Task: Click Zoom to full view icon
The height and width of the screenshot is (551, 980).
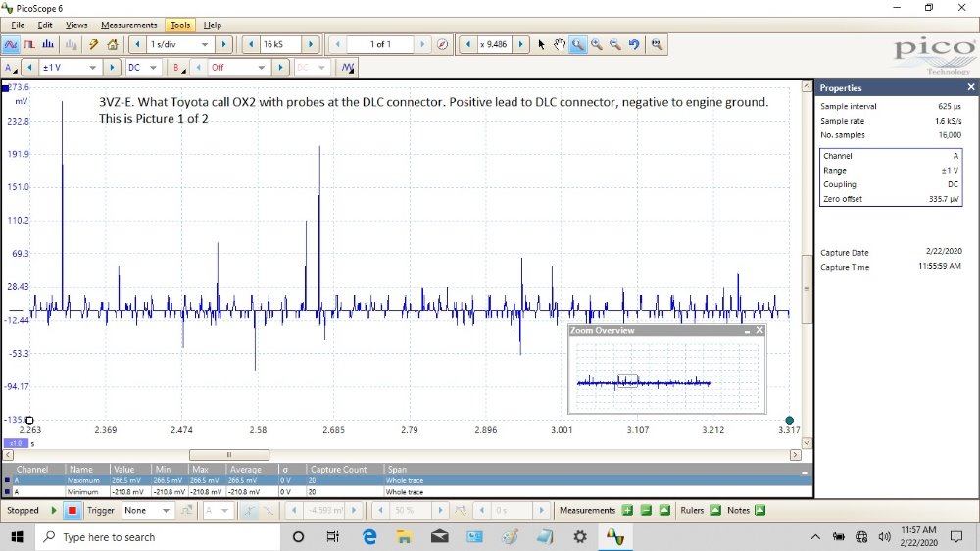Action: pos(657,44)
